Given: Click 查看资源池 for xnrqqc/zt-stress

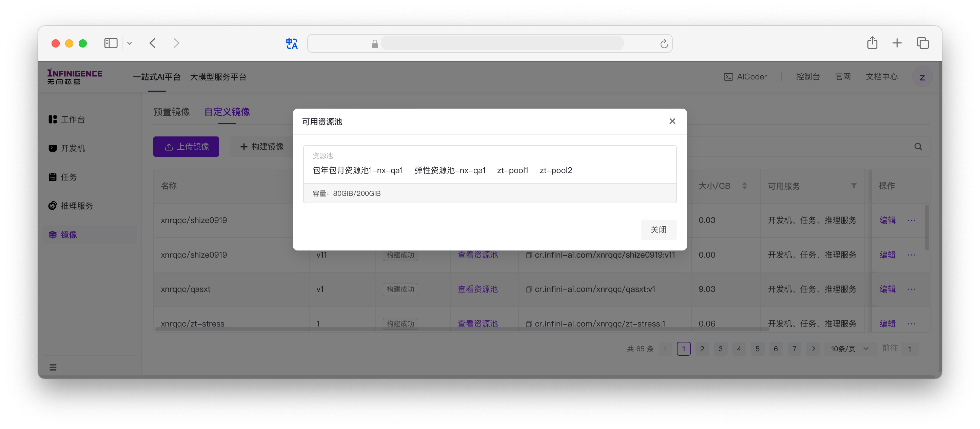Looking at the screenshot, I should (x=477, y=323).
